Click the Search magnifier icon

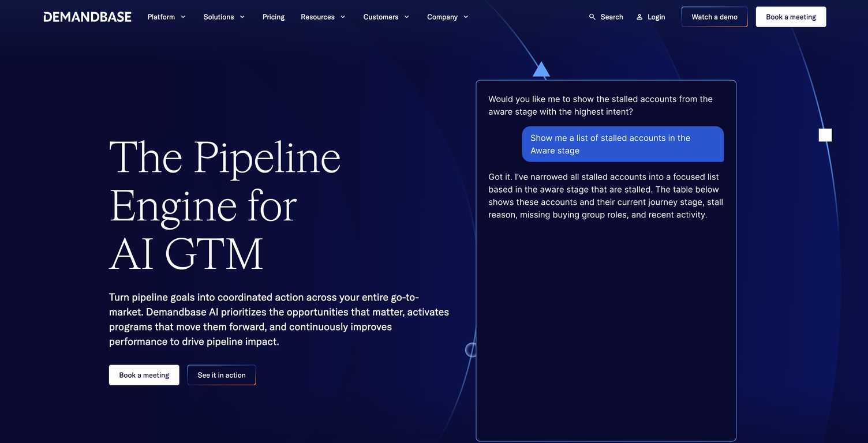592,17
